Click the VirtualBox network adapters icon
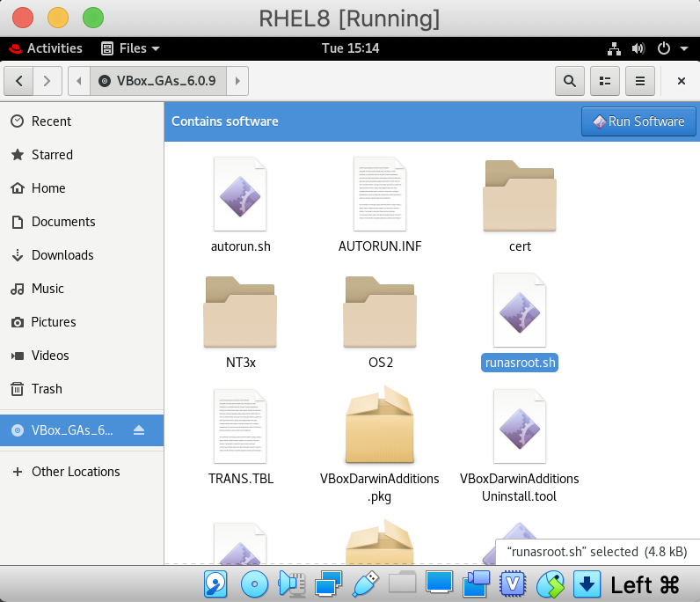The width and height of the screenshot is (700, 602). (x=328, y=584)
